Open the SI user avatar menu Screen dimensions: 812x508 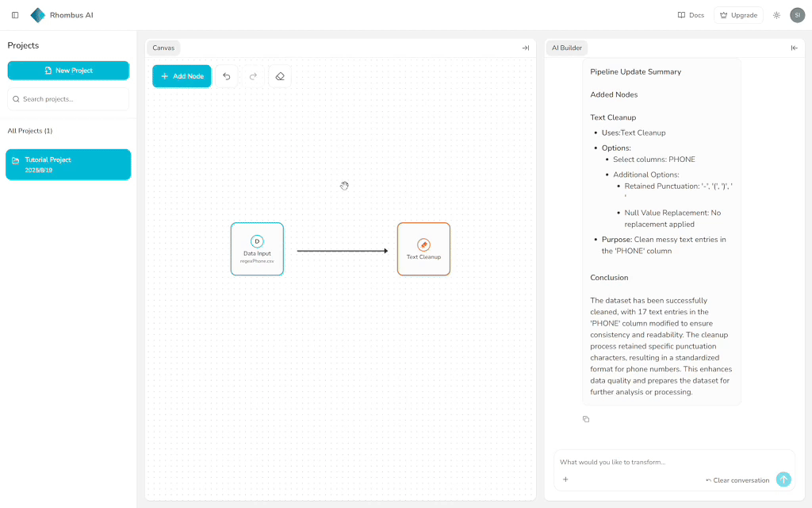point(797,15)
